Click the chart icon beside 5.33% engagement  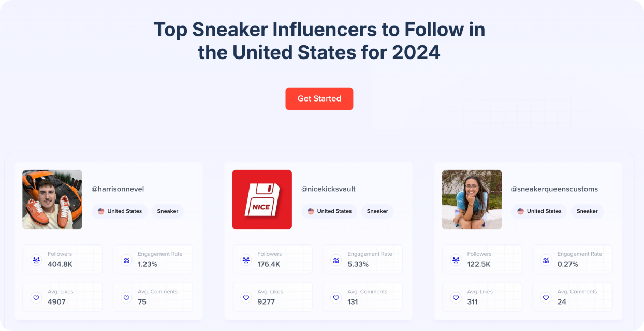(336, 260)
